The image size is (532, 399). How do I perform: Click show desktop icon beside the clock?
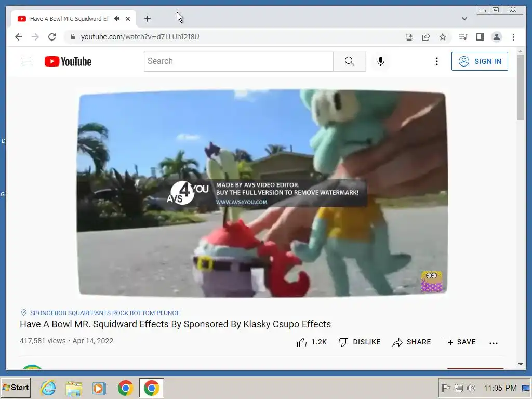tap(526, 388)
